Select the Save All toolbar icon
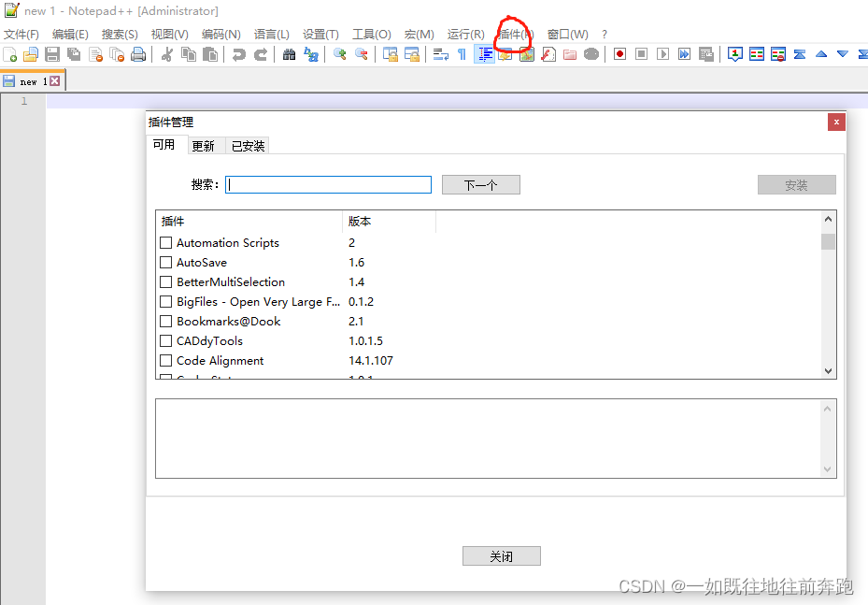868x605 pixels. tap(74, 53)
